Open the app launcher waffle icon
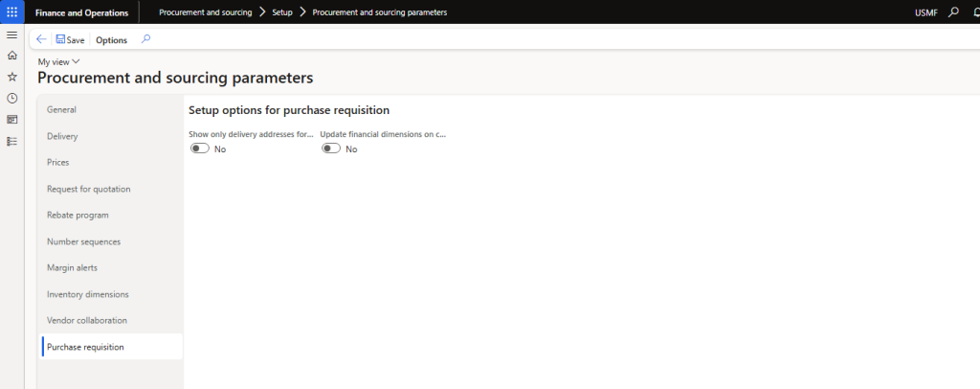Screen dimensions: 980x389 coord(11,11)
